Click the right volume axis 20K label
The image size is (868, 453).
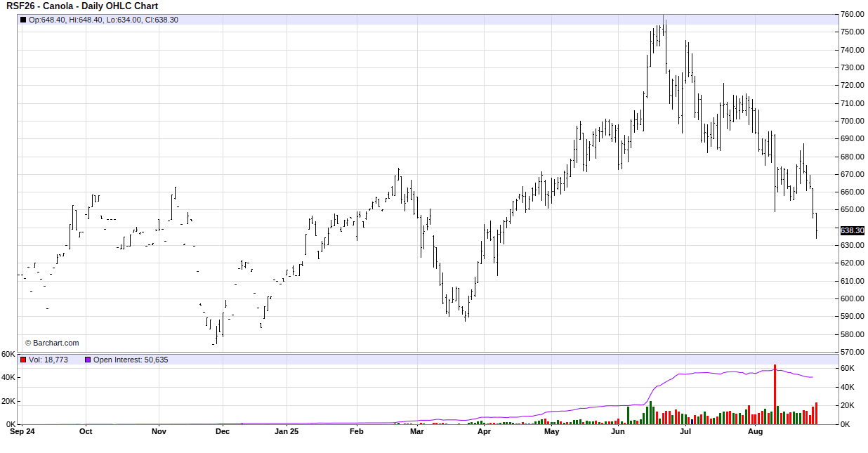pos(847,405)
